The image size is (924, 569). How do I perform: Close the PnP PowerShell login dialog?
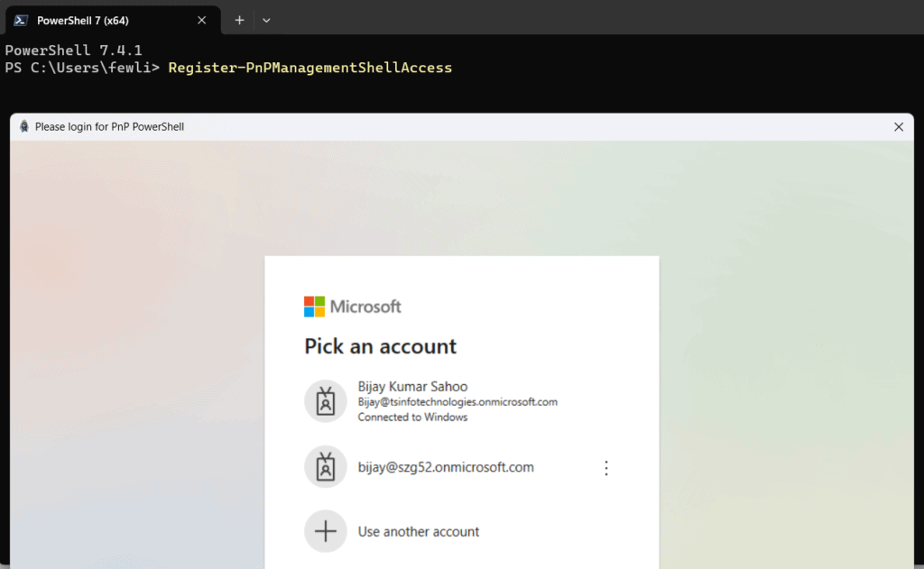pos(898,126)
